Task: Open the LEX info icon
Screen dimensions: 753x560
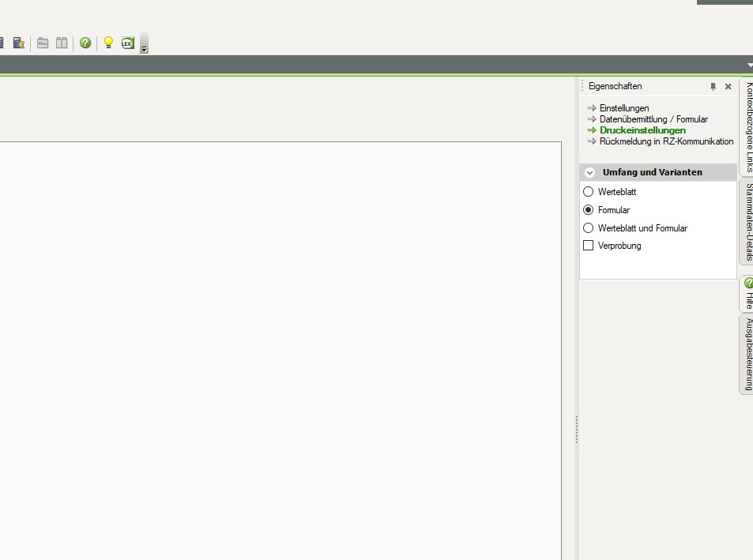Action: pyautogui.click(x=126, y=43)
